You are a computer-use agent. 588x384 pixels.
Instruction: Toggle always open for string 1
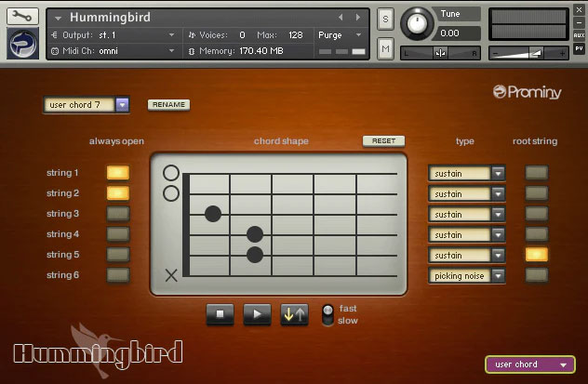(x=118, y=173)
